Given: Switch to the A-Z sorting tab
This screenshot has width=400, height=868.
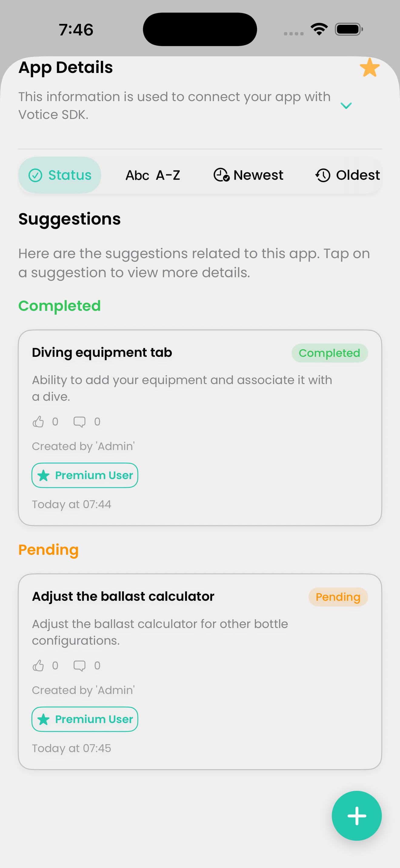Looking at the screenshot, I should (x=153, y=175).
